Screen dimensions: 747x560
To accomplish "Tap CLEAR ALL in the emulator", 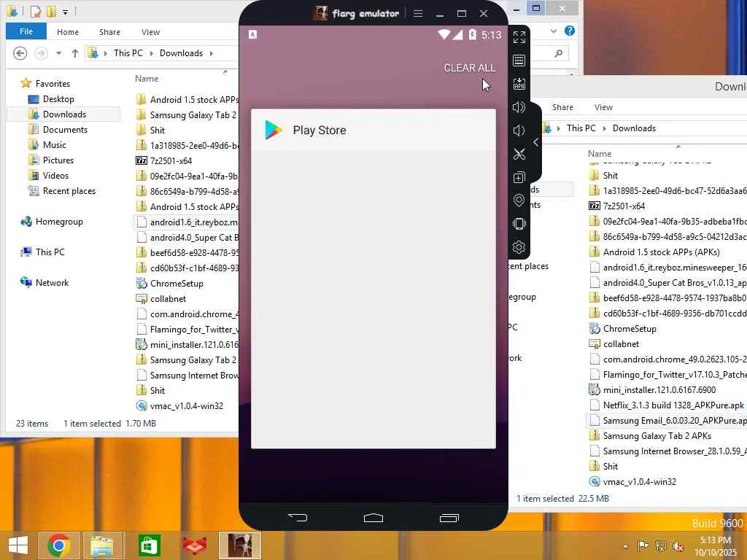I will (x=469, y=68).
